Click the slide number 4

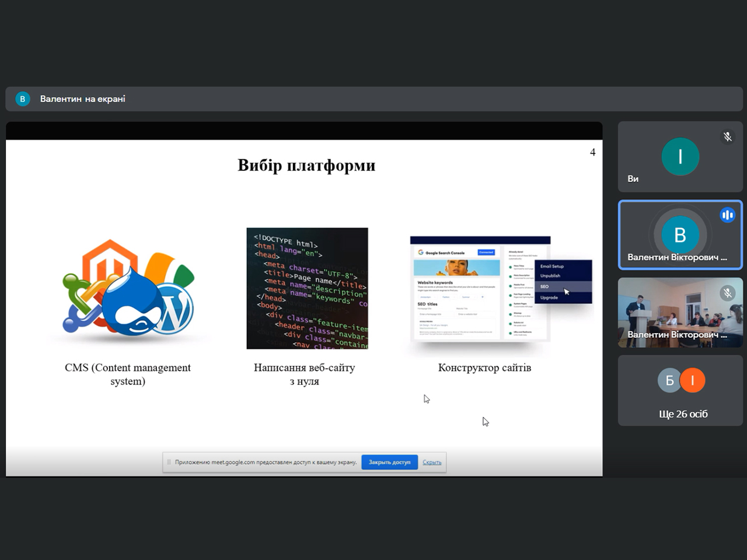592,152
